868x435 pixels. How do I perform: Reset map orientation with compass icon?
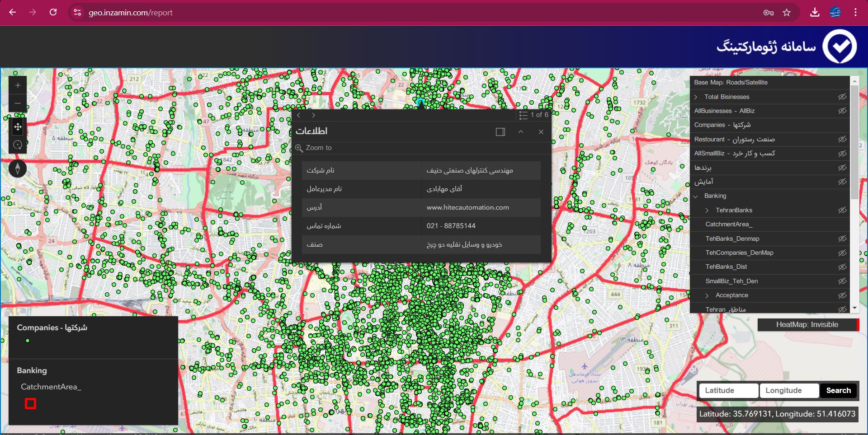click(18, 168)
